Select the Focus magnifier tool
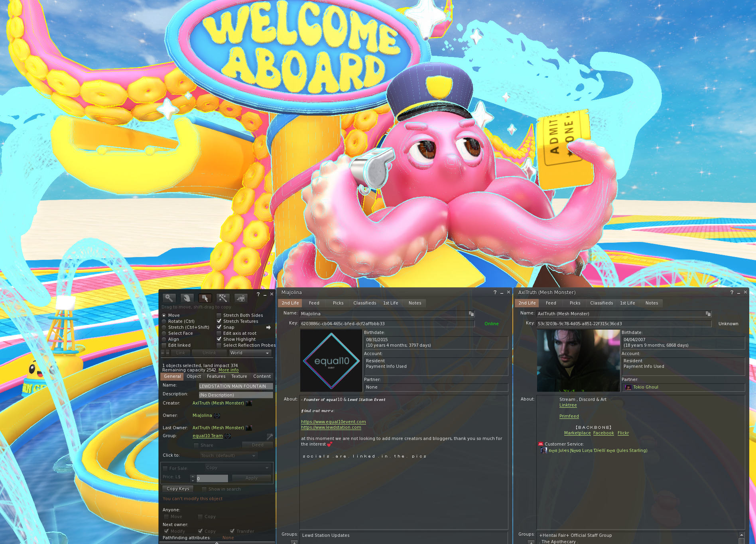The height and width of the screenshot is (544, 756). tap(169, 298)
